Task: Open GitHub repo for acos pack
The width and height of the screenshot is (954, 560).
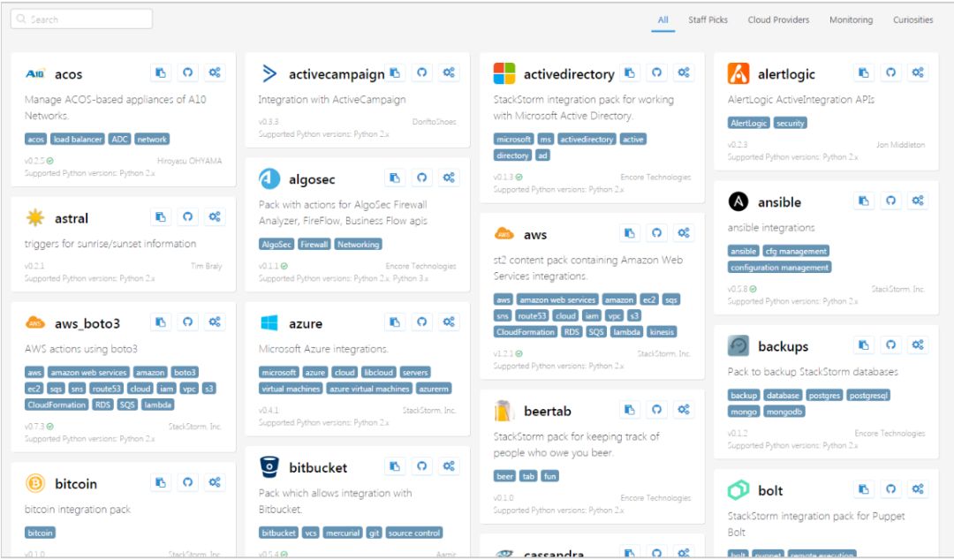Action: [187, 72]
